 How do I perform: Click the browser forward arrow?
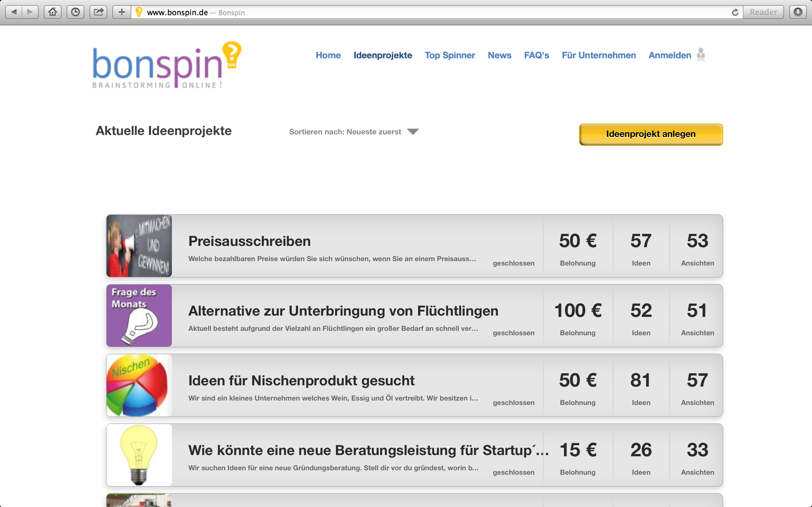(x=30, y=12)
